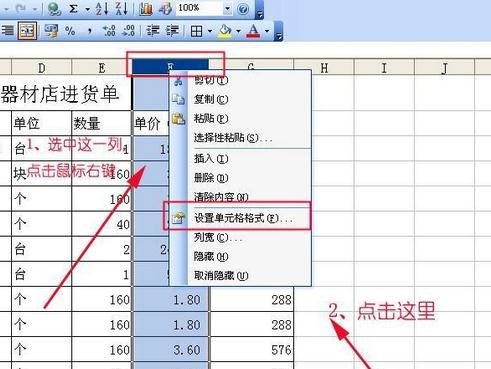The image size is (491, 369).
Task: Apply borders with the Borders icon
Action: [196, 31]
